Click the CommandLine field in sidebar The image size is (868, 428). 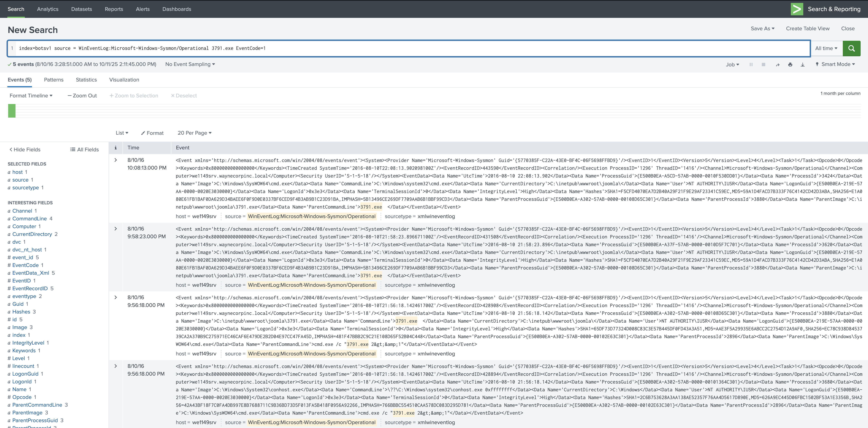coord(30,218)
